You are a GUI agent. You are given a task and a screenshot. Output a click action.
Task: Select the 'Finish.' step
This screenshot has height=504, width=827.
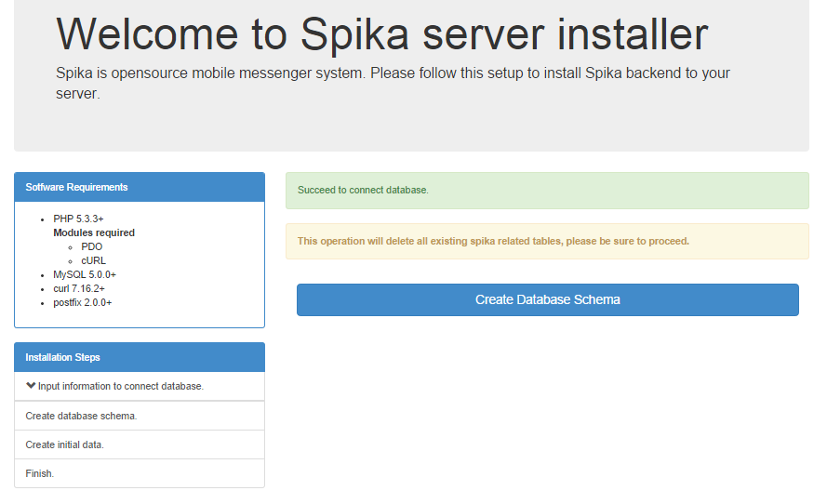(140, 473)
